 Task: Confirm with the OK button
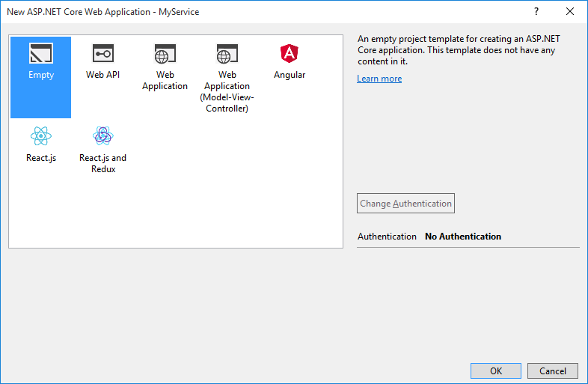[x=496, y=371]
